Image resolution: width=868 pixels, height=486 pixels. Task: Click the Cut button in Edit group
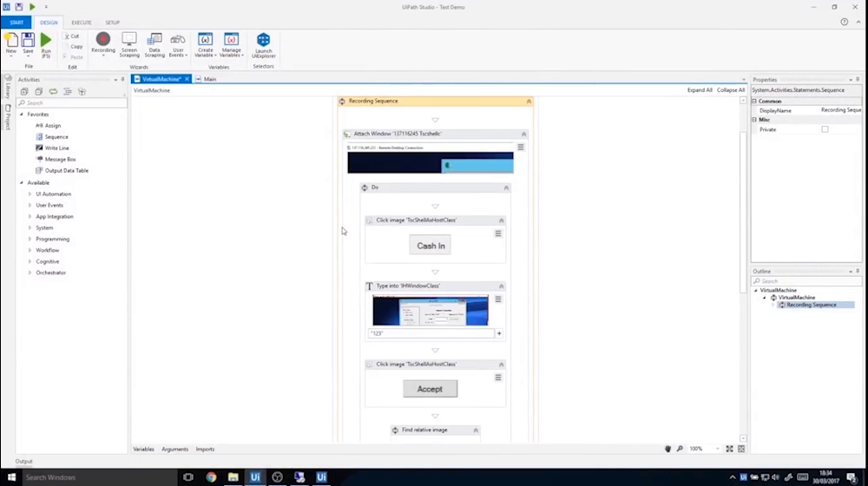[71, 36]
